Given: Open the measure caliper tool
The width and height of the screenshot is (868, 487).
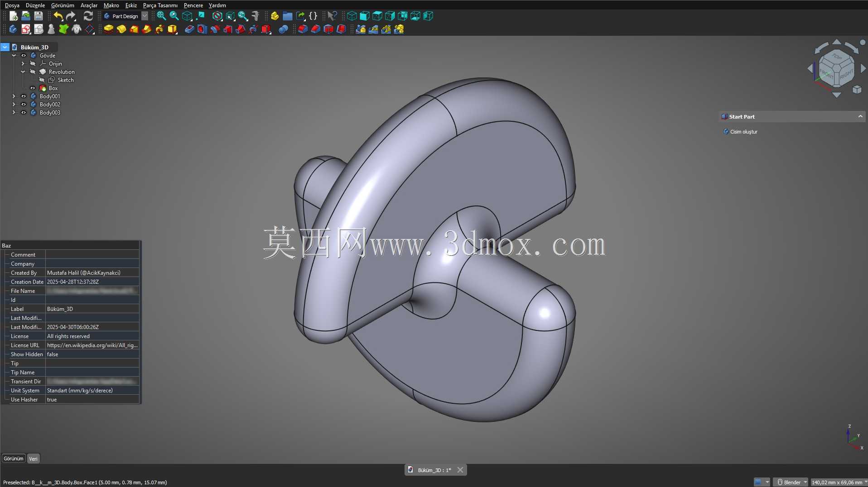Looking at the screenshot, I should coord(256,16).
